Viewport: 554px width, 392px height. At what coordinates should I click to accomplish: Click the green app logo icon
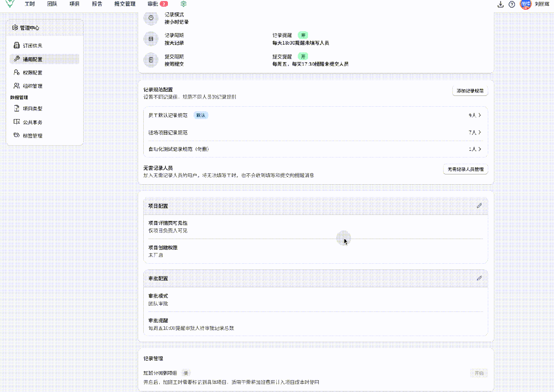[10, 3]
